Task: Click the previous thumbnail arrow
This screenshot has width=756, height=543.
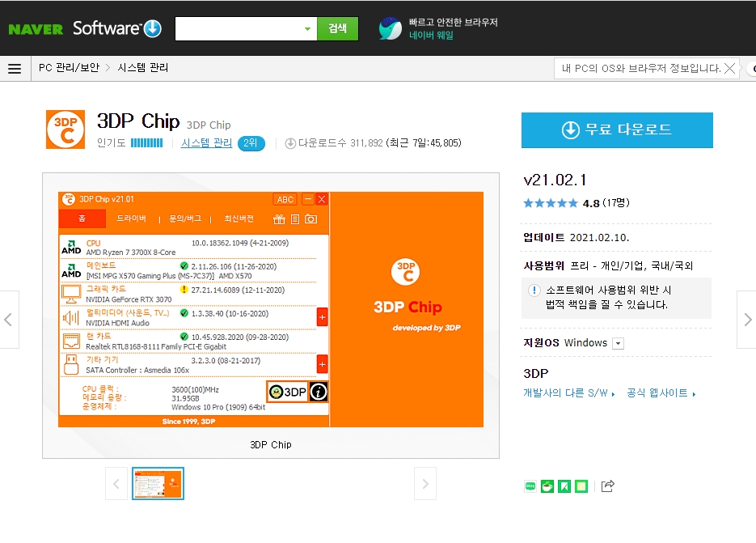Action: click(116, 484)
